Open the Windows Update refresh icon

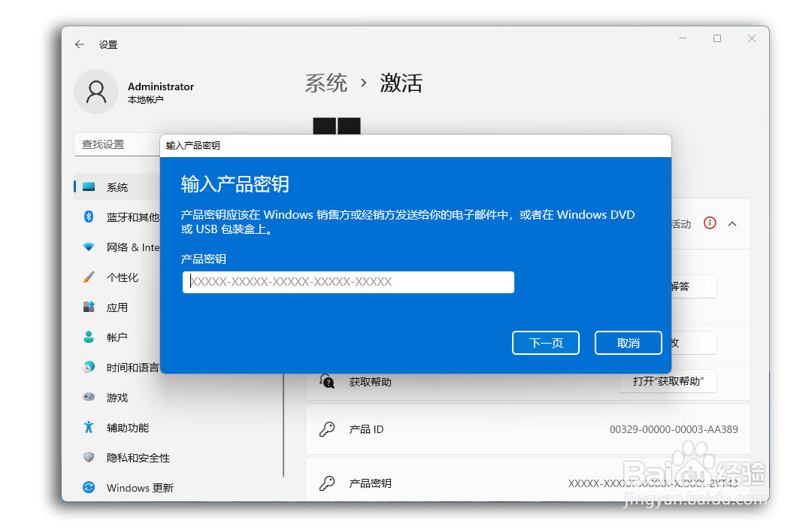click(x=89, y=487)
